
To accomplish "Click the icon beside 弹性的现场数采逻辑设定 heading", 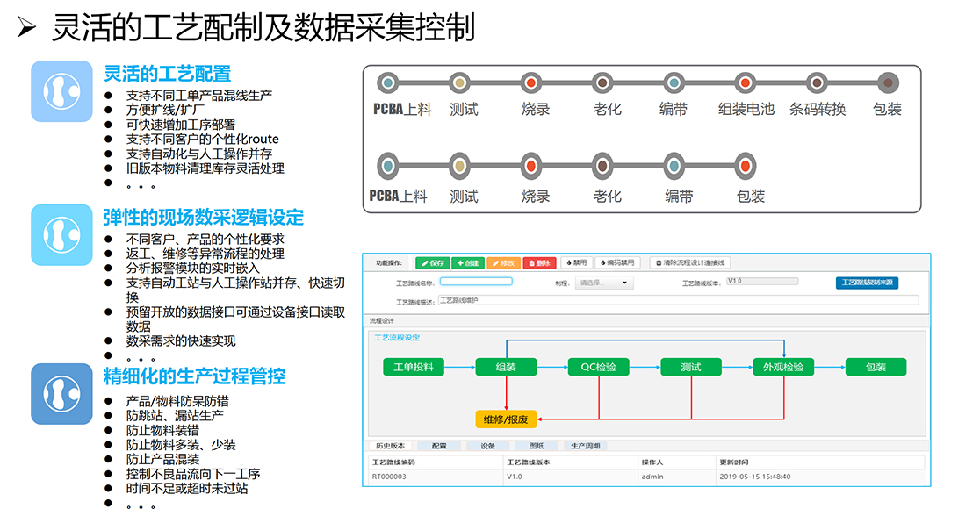I will (x=61, y=235).
